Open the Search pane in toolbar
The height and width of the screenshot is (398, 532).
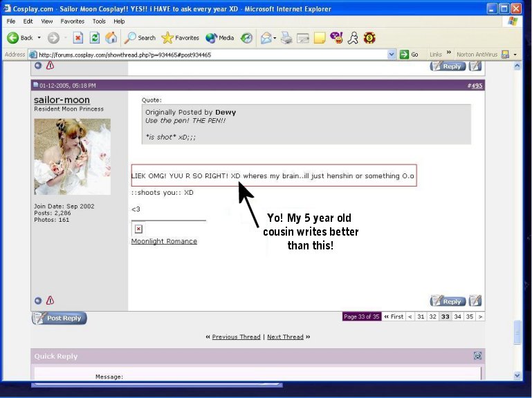click(x=140, y=38)
